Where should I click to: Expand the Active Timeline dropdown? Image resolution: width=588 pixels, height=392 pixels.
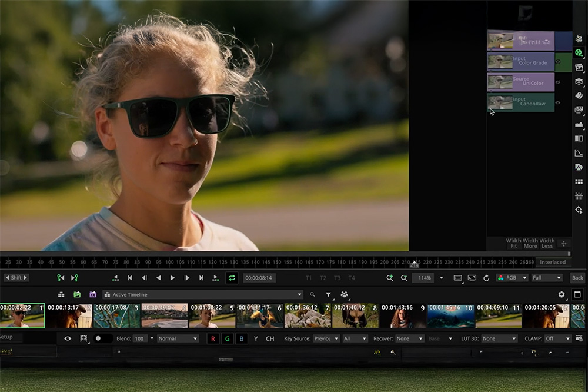(202, 294)
